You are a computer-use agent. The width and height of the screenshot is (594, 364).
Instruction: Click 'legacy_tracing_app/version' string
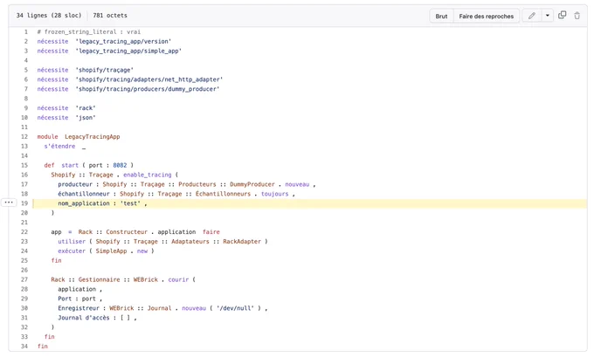tap(123, 41)
